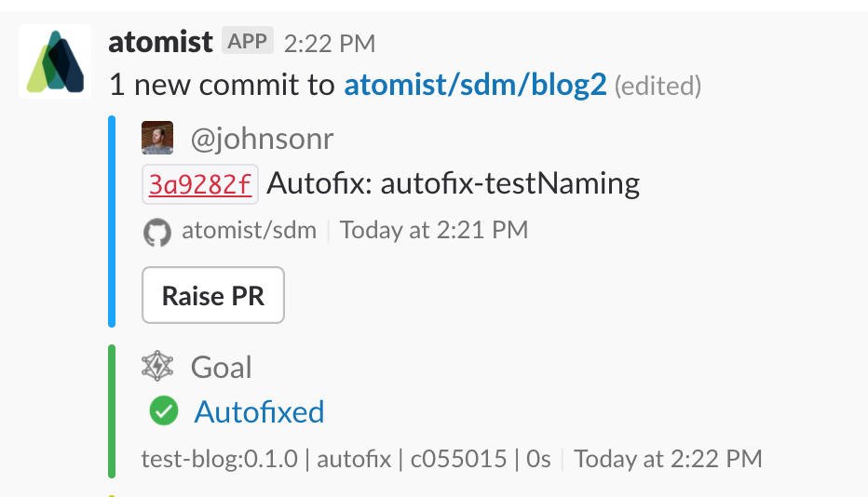Click the (edited) label
This screenshot has height=497, width=868.
(x=658, y=87)
